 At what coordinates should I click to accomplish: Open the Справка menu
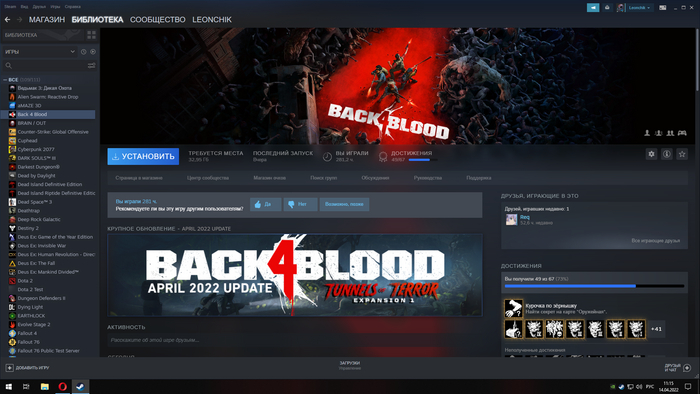(72, 7)
